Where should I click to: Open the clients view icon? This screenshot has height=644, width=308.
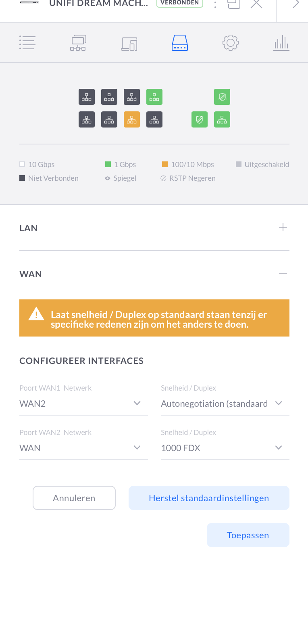(129, 42)
